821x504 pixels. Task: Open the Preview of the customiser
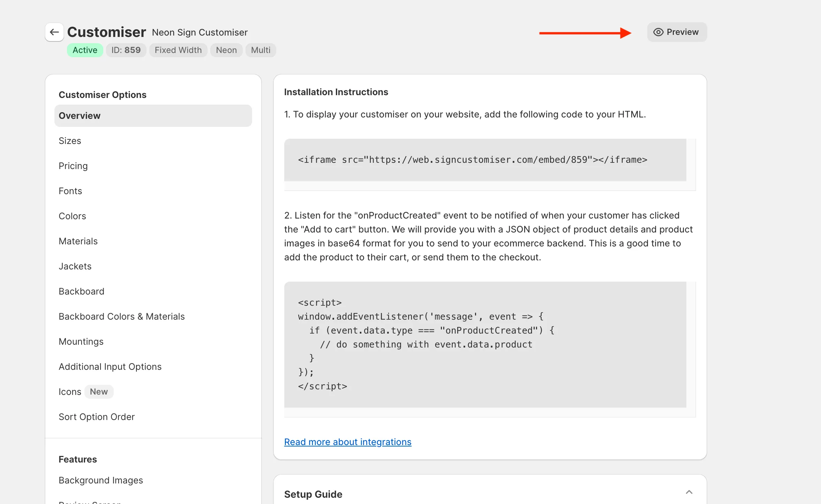(677, 32)
